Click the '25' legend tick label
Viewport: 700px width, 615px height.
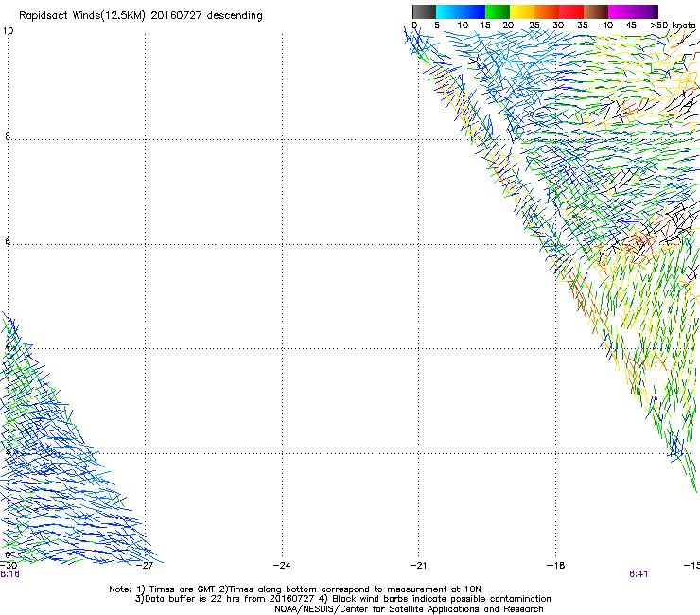click(534, 26)
